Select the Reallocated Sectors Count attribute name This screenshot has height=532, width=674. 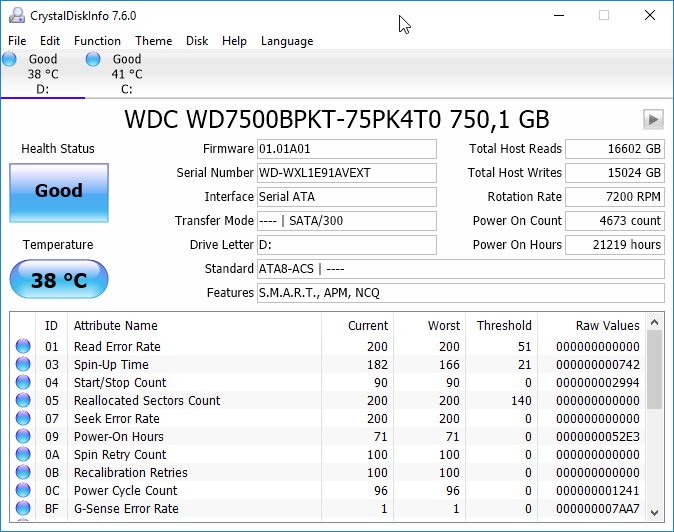point(147,401)
